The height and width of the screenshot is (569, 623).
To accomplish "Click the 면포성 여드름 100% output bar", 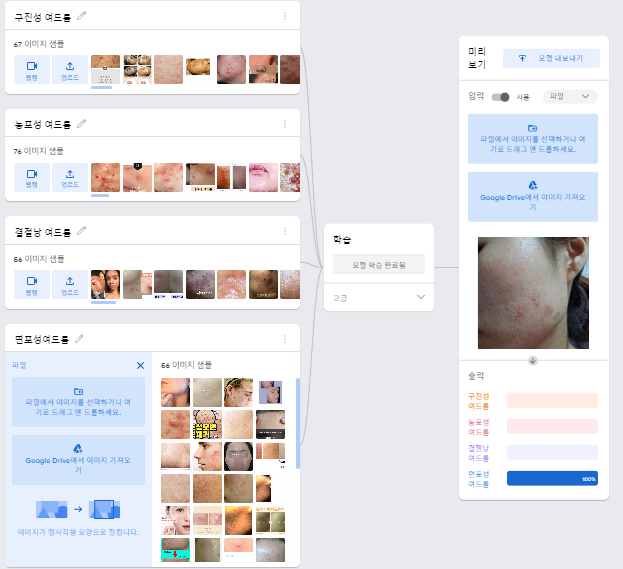I will (x=552, y=478).
